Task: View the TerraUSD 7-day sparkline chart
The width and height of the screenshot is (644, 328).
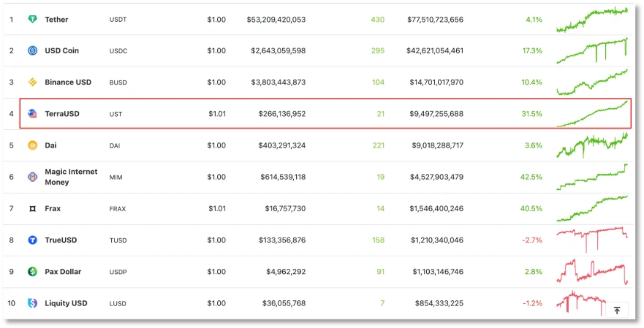Action: (592, 114)
